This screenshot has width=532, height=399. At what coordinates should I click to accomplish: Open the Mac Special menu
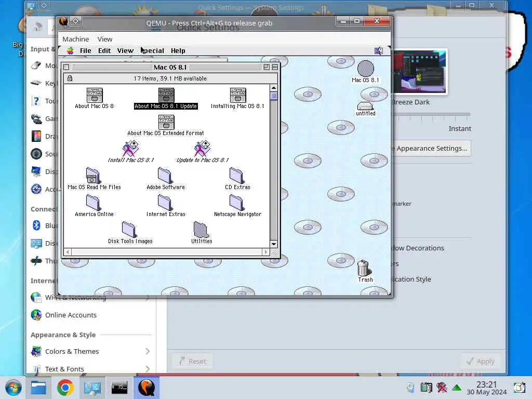tap(152, 51)
